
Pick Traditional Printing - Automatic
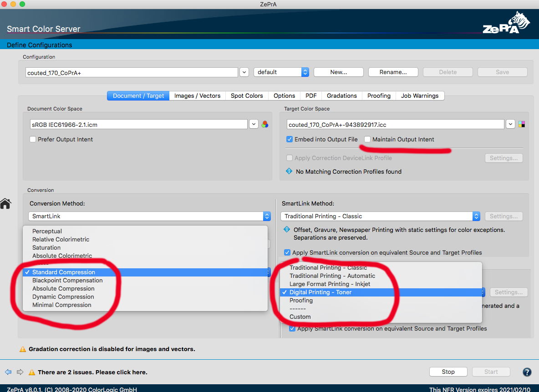point(381,276)
